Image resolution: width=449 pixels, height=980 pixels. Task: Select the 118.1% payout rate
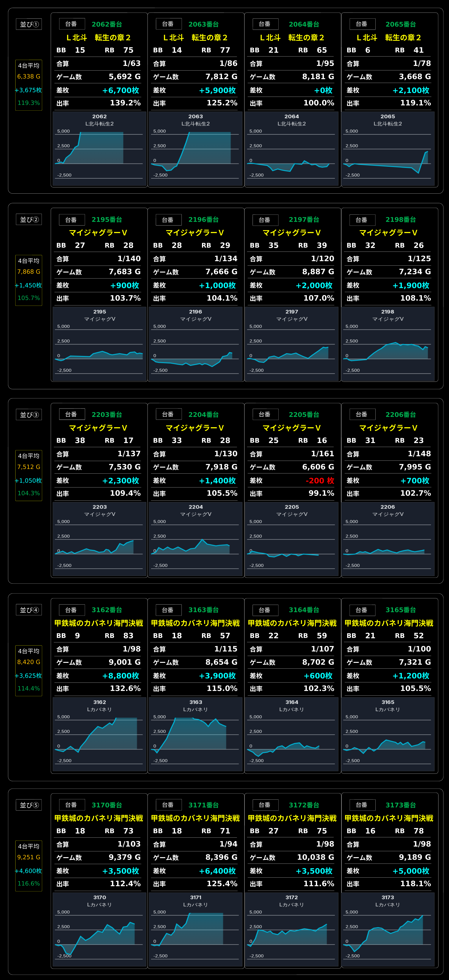click(x=416, y=884)
